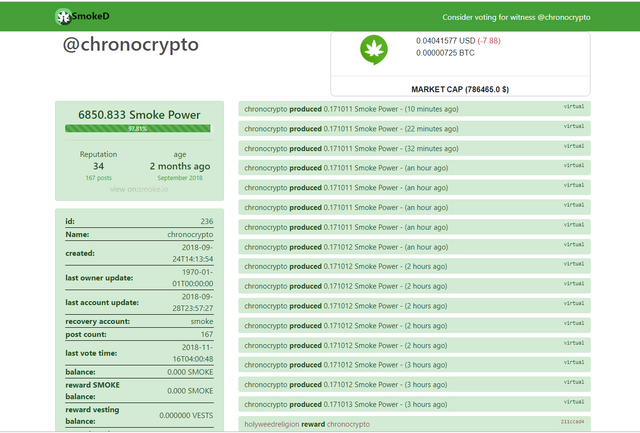Image resolution: width=640 pixels, height=433 pixels.
Task: Click the reward SMOKE balance value
Action: 190,391
